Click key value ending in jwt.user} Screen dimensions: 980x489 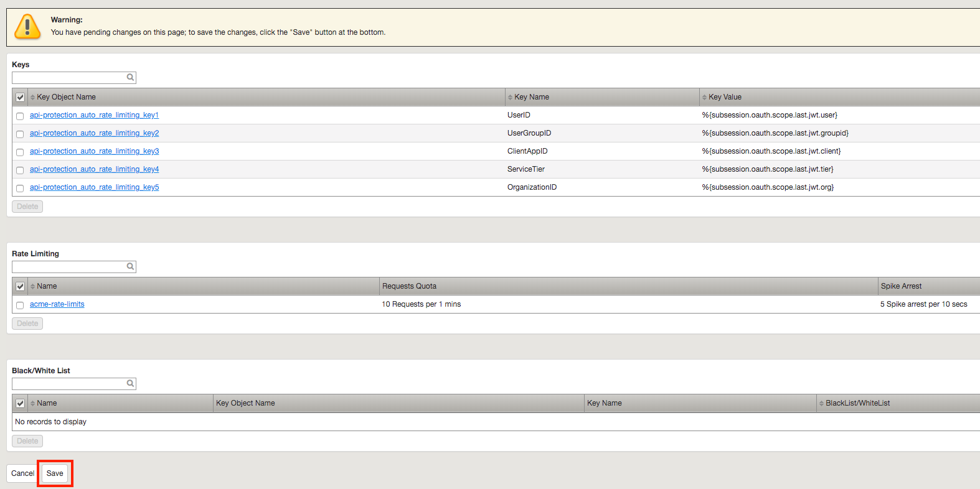(x=770, y=115)
